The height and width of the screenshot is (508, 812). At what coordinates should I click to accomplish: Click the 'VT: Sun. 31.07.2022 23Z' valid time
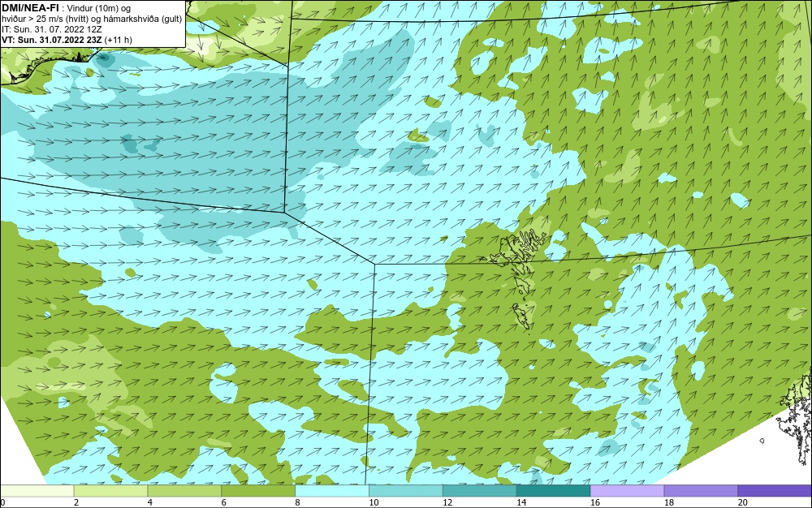point(52,40)
